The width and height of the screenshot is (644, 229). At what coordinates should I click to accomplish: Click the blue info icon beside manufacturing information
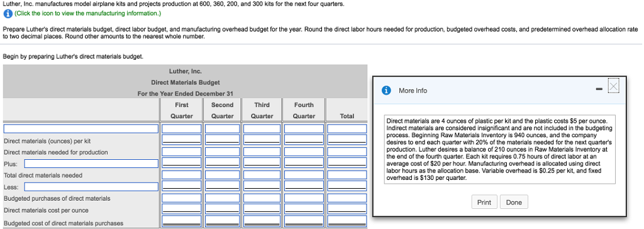tap(8, 14)
